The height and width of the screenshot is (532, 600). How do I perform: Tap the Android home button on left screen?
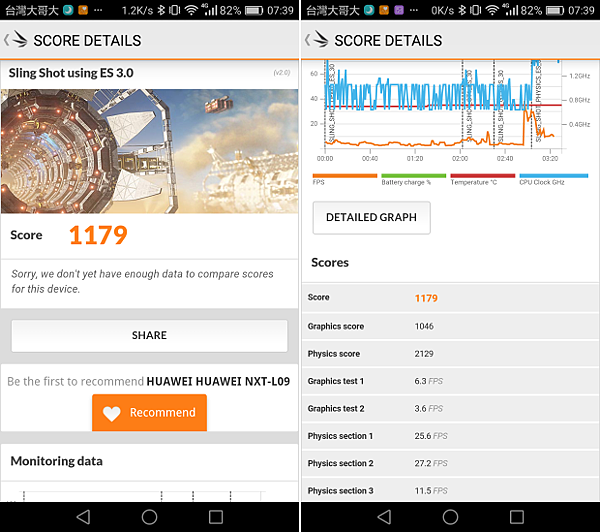click(149, 517)
